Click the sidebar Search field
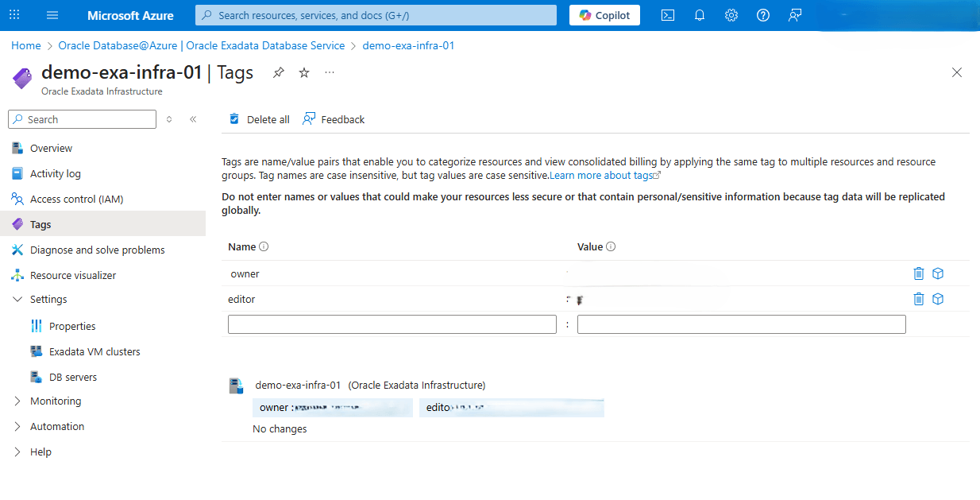The height and width of the screenshot is (500, 980). coord(82,119)
